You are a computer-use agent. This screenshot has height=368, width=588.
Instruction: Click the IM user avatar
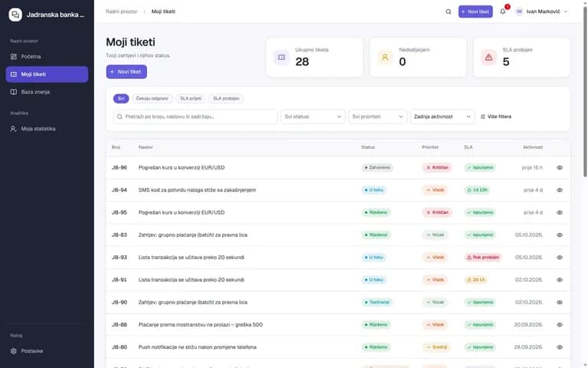point(519,11)
